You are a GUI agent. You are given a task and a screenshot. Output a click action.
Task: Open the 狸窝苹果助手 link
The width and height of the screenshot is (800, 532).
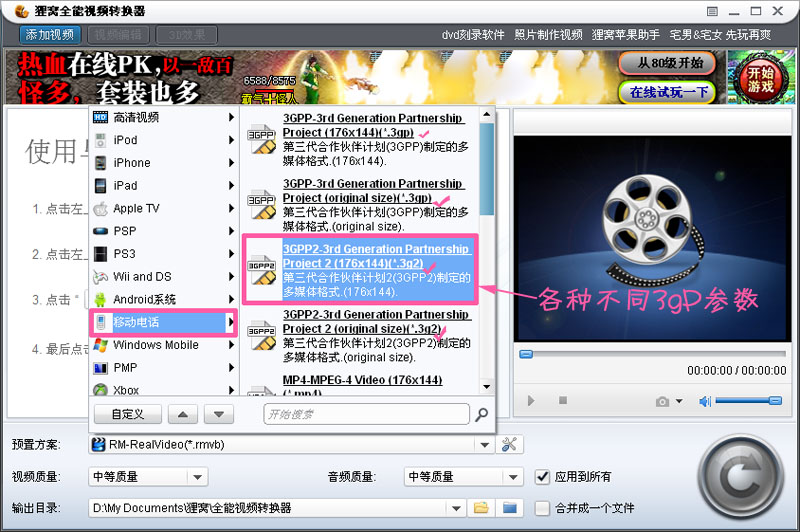point(626,35)
